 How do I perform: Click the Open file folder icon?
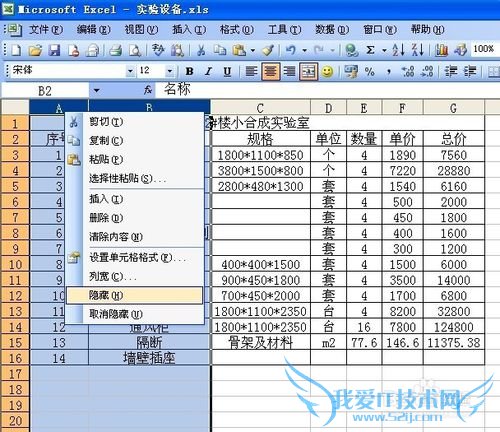coord(35,50)
